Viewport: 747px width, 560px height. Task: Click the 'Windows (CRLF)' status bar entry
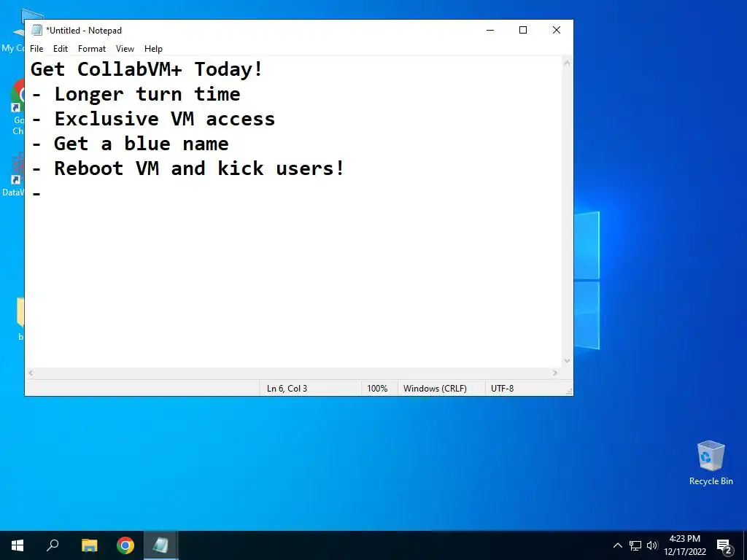[x=435, y=389]
